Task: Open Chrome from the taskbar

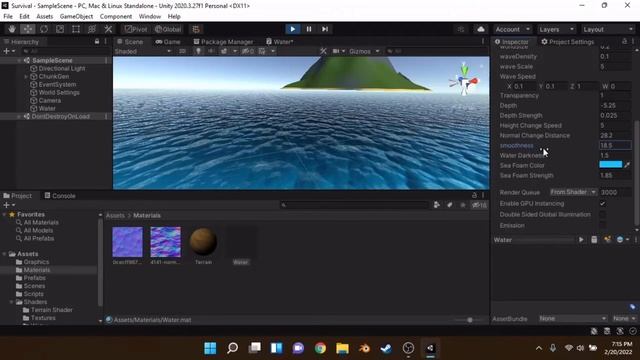Action: [320, 348]
